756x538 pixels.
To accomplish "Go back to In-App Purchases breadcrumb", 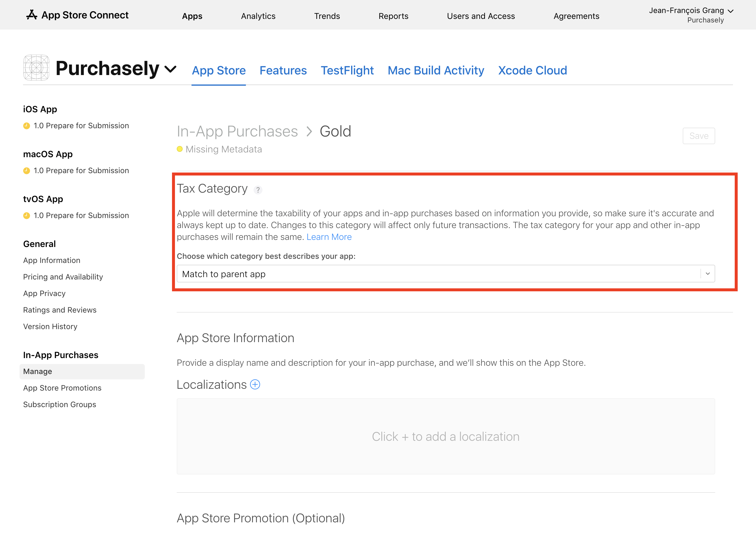I will tap(237, 131).
